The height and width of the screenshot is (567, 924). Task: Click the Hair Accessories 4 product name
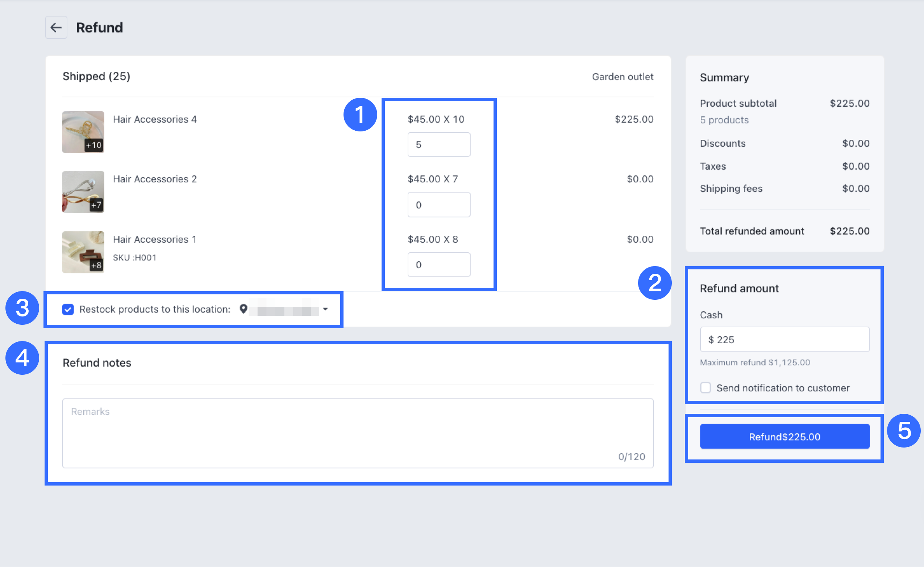(155, 119)
